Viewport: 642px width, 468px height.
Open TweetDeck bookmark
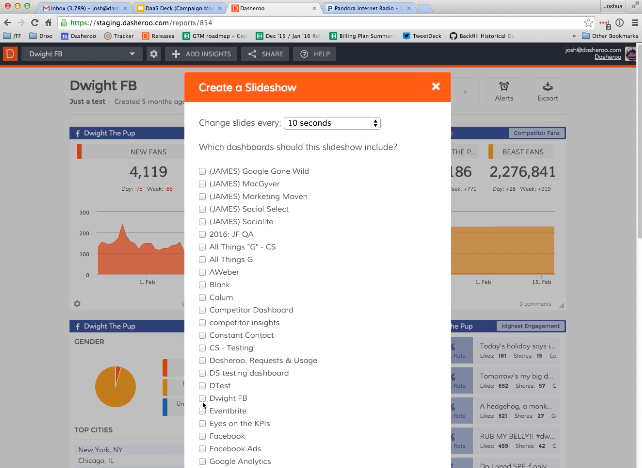tap(422, 36)
